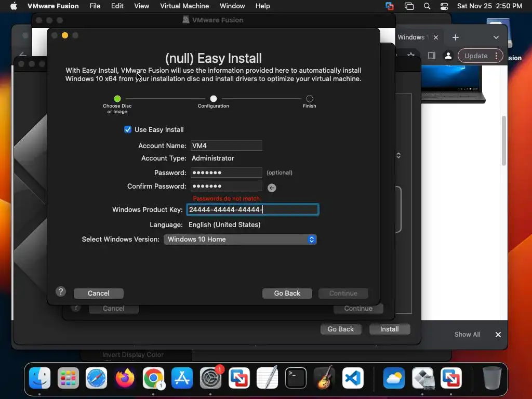Open the Help menu
Viewport: 532px width, 399px height.
pos(262,6)
